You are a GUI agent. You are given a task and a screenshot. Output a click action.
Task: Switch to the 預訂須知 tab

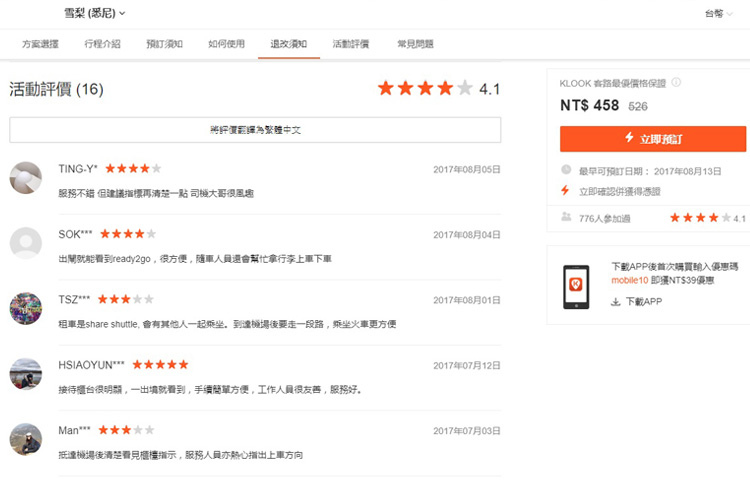(165, 44)
